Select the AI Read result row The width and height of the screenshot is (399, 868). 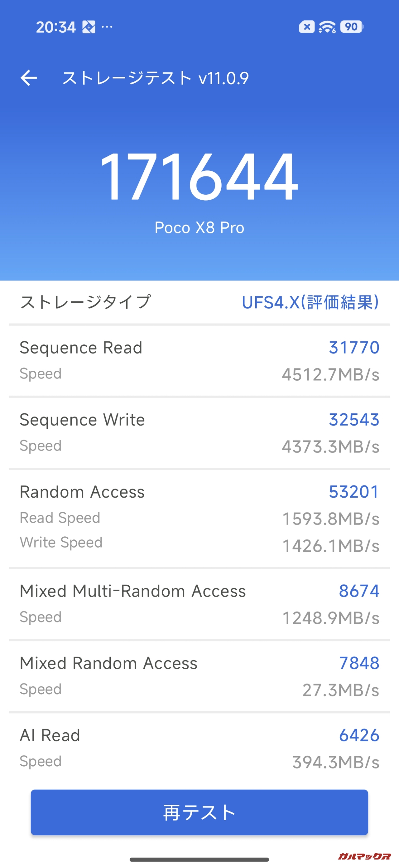[x=199, y=748]
